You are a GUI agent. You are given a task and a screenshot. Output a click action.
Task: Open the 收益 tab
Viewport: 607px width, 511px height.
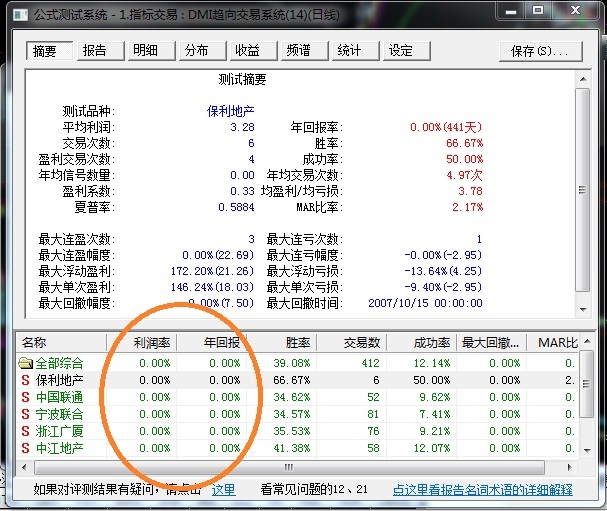tap(254, 51)
